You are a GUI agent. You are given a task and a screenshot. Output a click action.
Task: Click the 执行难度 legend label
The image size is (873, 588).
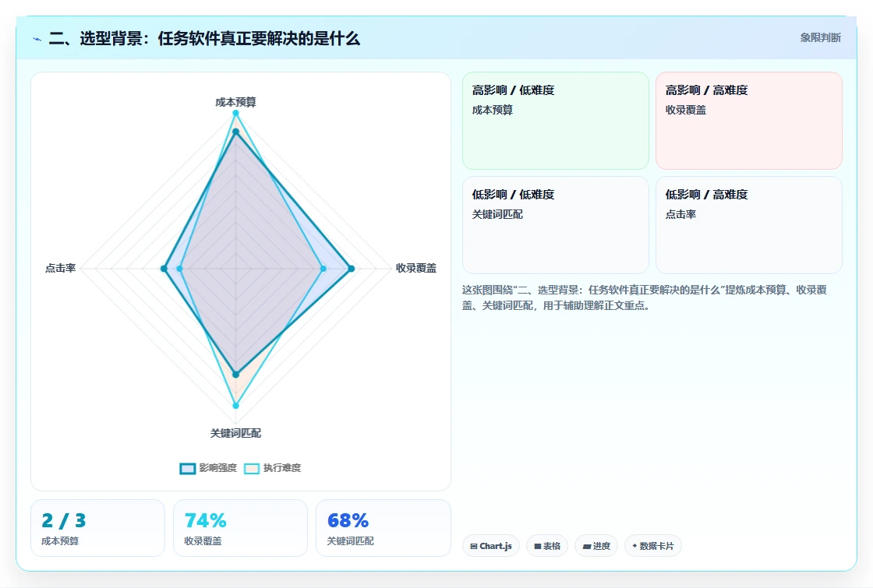pyautogui.click(x=281, y=468)
